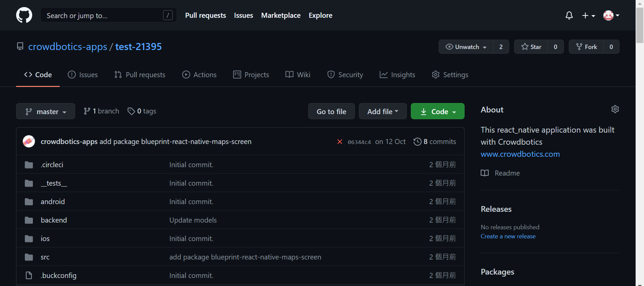Switch to the Wiki tab
Viewport: 644px width, 286px height.
click(x=298, y=75)
